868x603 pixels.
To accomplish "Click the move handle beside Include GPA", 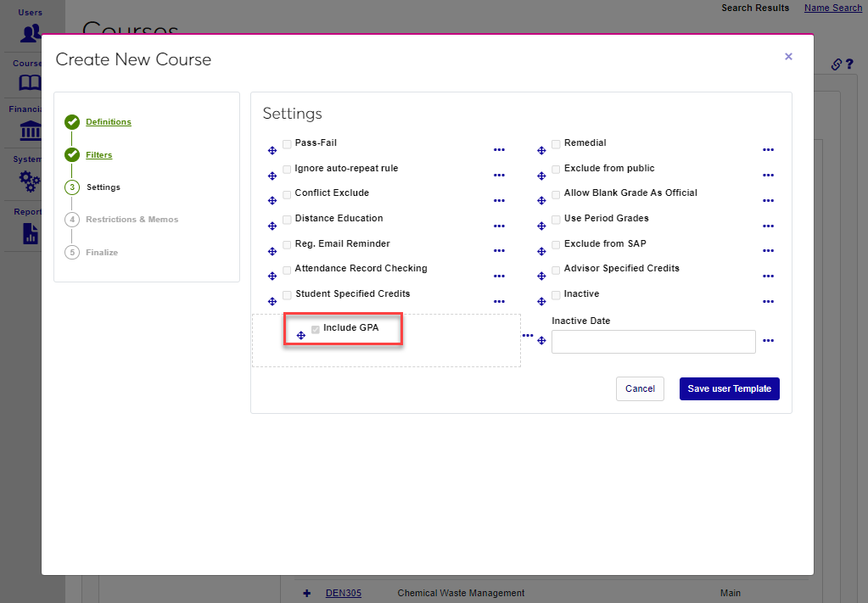I will pyautogui.click(x=301, y=336).
